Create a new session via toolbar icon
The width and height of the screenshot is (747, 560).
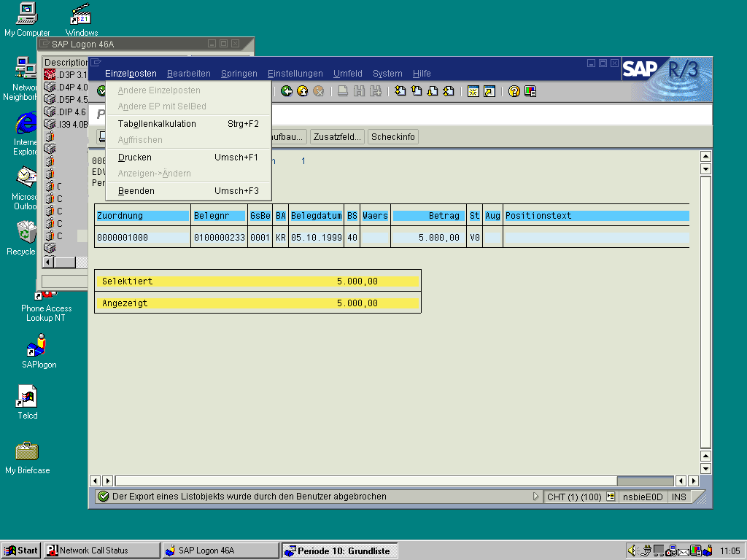[x=473, y=91]
